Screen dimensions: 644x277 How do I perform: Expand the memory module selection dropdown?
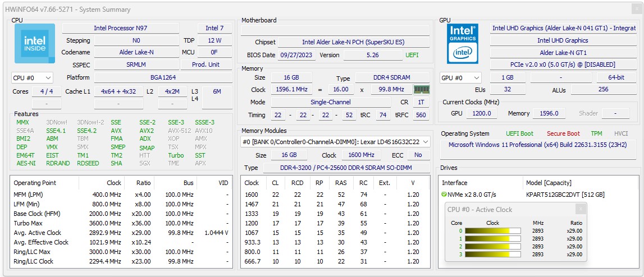[x=335, y=142]
